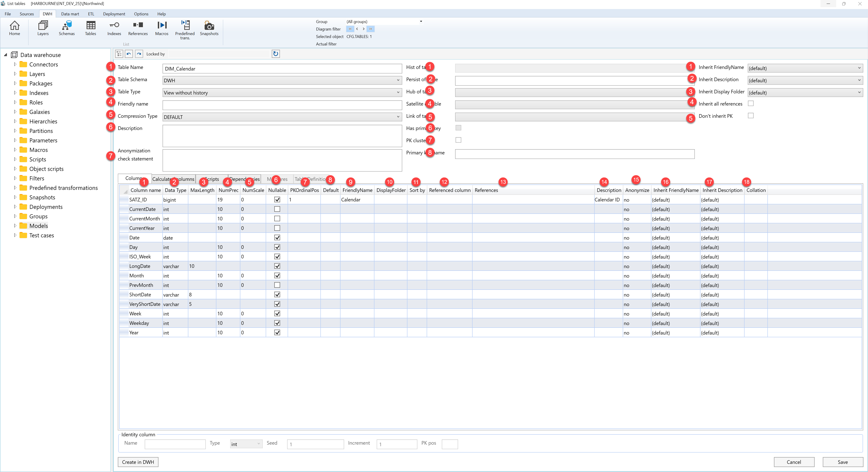Select the Hierarchies tree item

[43, 121]
